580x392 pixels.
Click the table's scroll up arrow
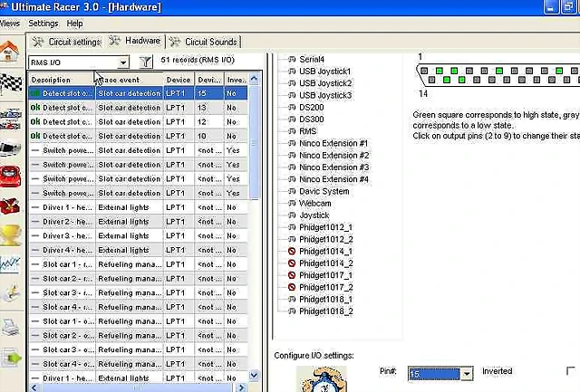(254, 79)
